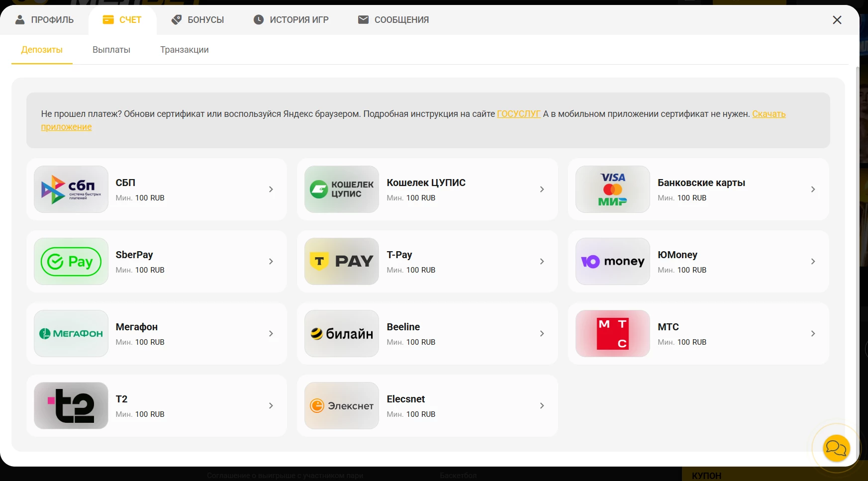
Task: Expand ЮMoney option chevron
Action: point(813,261)
